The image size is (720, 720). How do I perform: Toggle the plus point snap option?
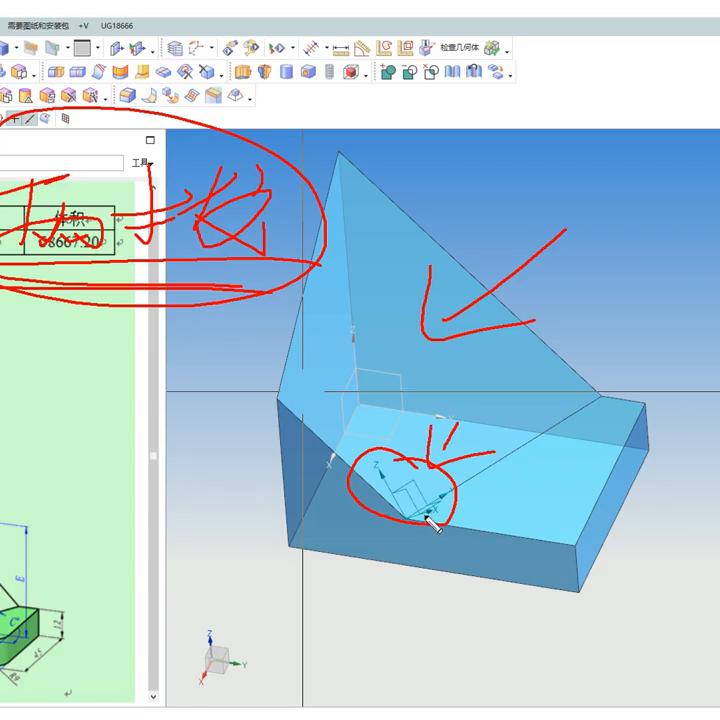pyautogui.click(x=14, y=118)
